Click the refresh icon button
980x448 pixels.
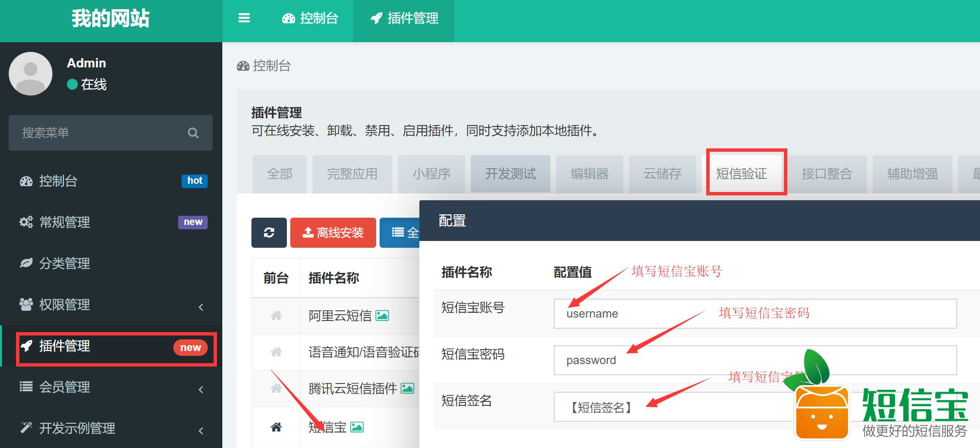(x=269, y=233)
